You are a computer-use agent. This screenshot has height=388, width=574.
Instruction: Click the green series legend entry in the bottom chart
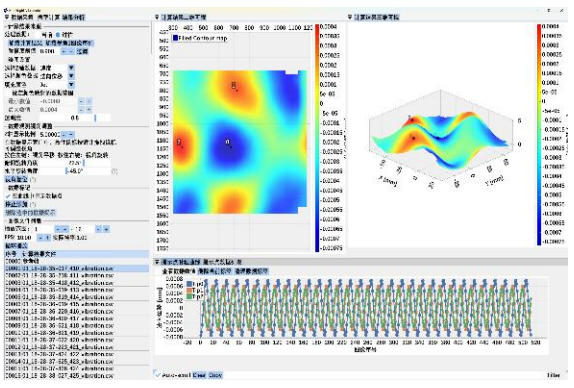(x=194, y=296)
